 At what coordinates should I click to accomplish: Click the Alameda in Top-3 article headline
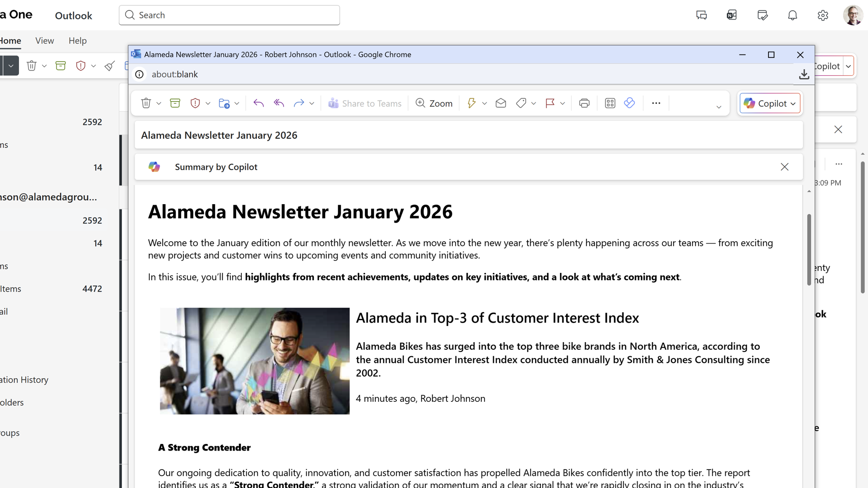(x=497, y=317)
